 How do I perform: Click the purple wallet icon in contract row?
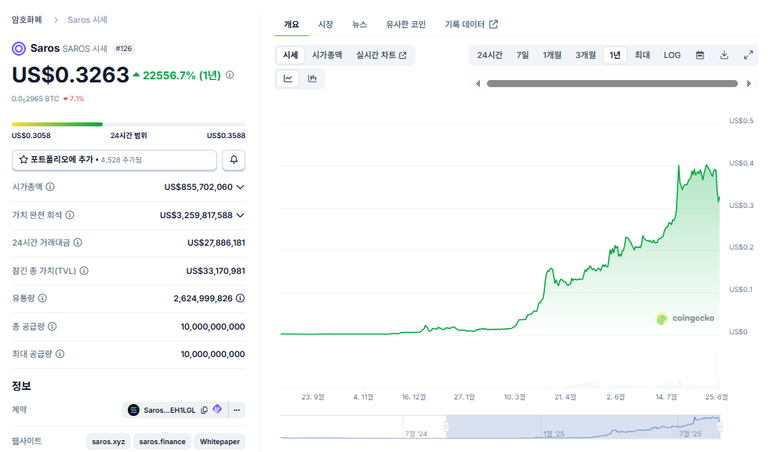(218, 409)
